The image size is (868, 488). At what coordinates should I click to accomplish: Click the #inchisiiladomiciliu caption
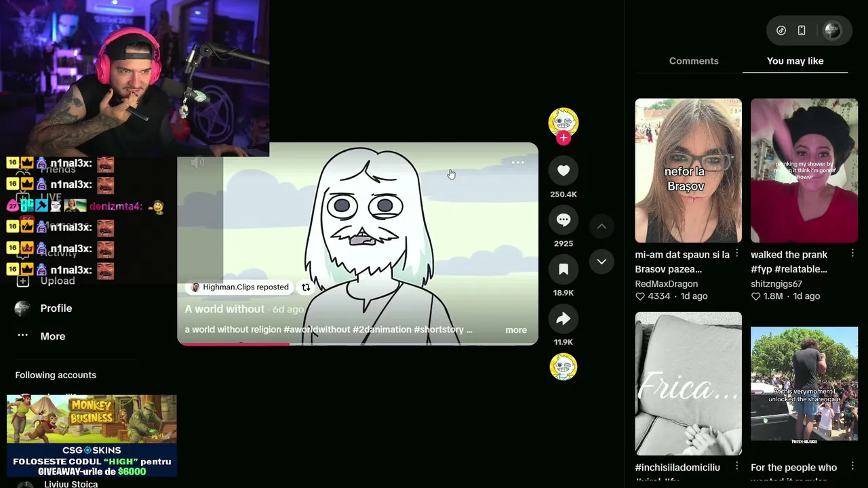click(677, 468)
